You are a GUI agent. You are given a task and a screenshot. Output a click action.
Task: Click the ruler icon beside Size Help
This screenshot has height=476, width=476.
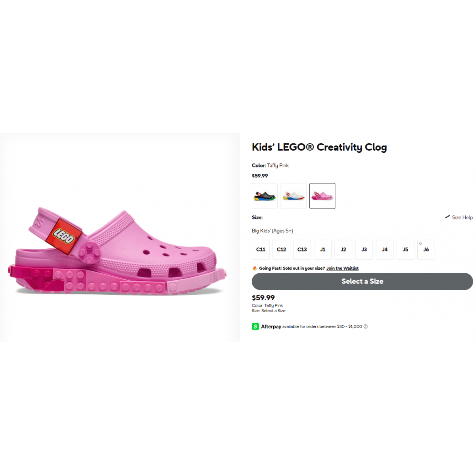tap(447, 217)
